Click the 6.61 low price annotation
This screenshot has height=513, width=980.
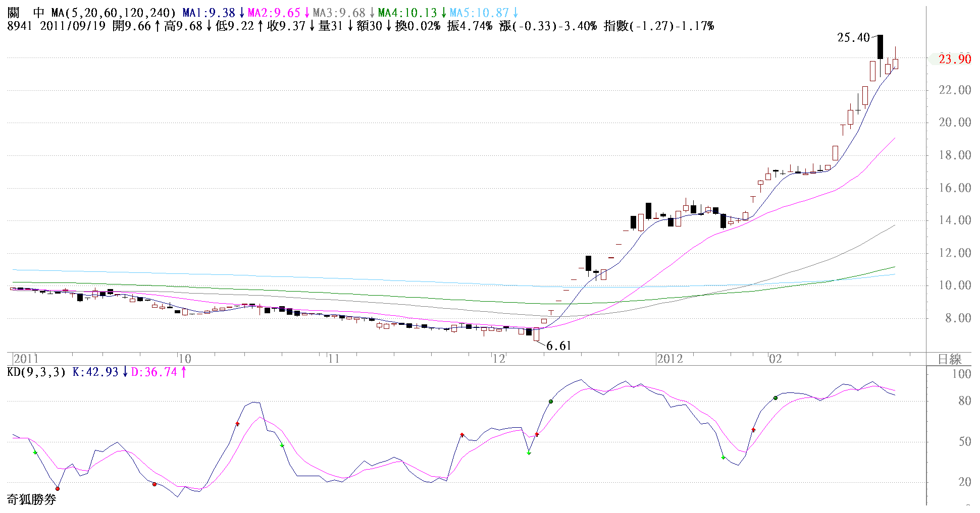pos(558,346)
